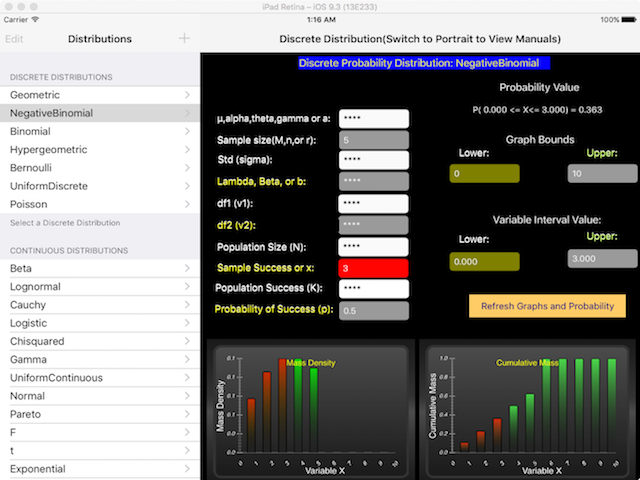
Task: Click the Edit button in the sidebar header
Action: (x=14, y=39)
